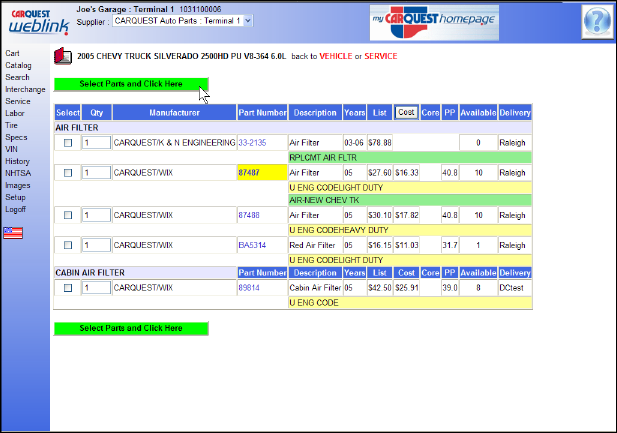This screenshot has height=433, width=617.
Task: Open Service in the sidebar
Action: [x=18, y=101]
